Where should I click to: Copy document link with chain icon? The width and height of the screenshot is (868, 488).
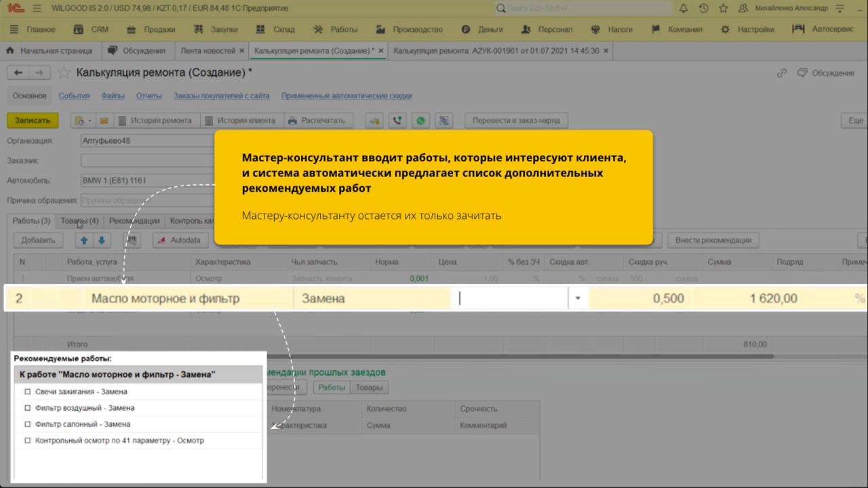(x=782, y=73)
